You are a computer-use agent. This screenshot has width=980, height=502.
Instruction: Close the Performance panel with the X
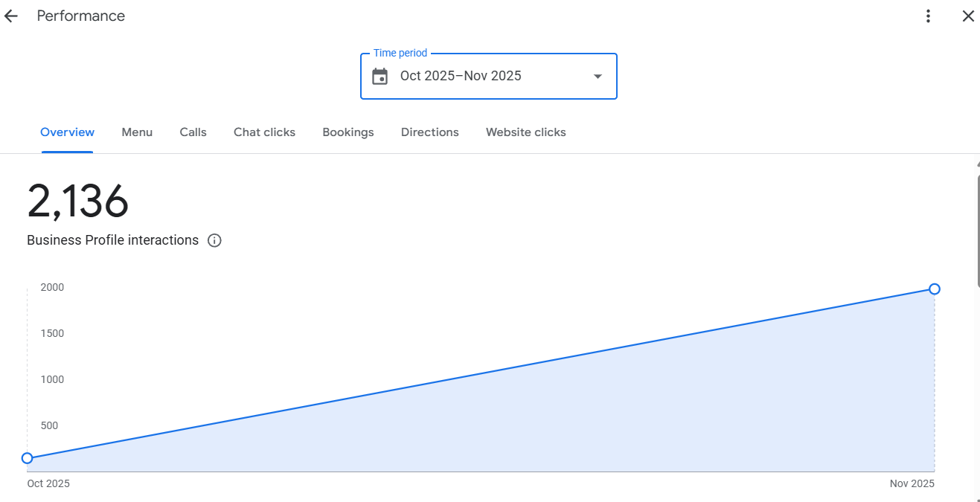point(968,16)
